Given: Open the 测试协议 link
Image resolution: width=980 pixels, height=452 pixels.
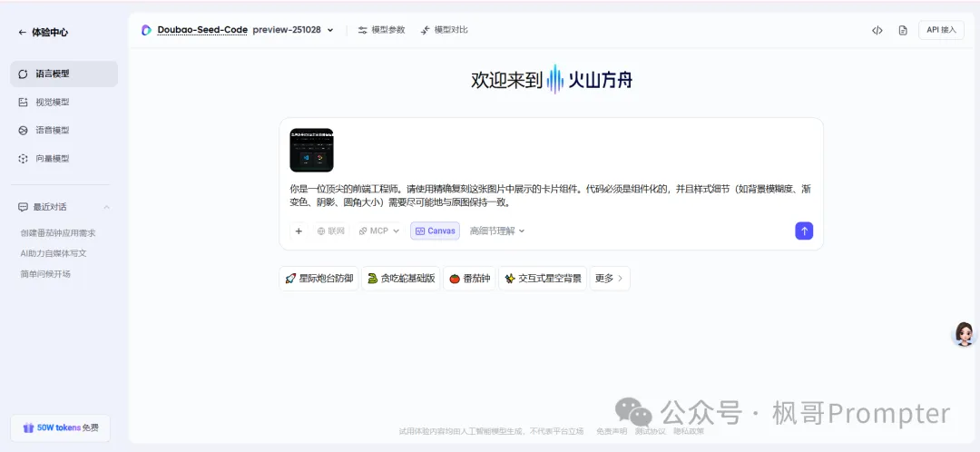Looking at the screenshot, I should tap(650, 431).
